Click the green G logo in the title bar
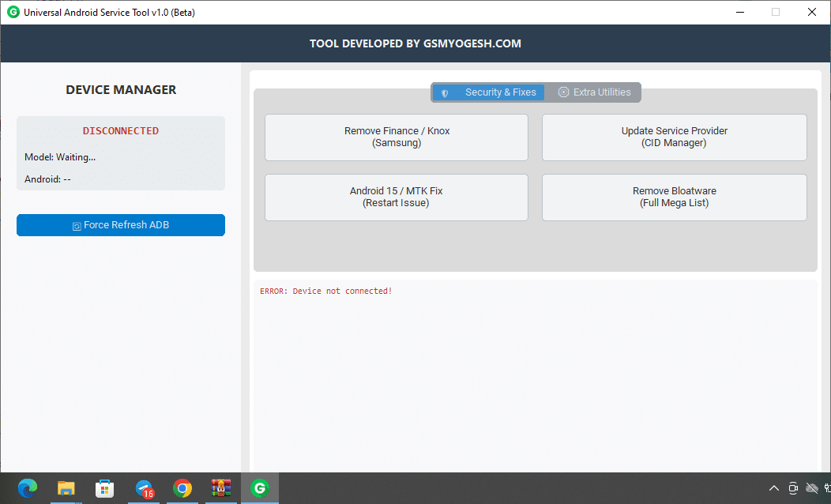Viewport: 831px width, 504px height. pyautogui.click(x=12, y=12)
